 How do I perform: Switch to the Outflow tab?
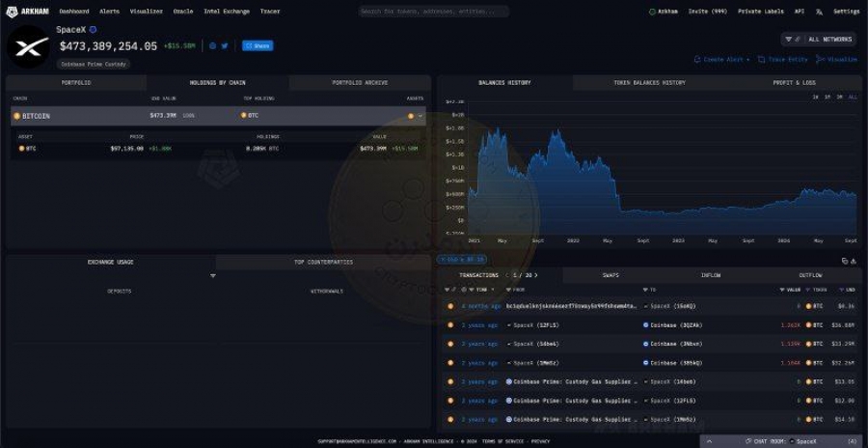click(810, 275)
